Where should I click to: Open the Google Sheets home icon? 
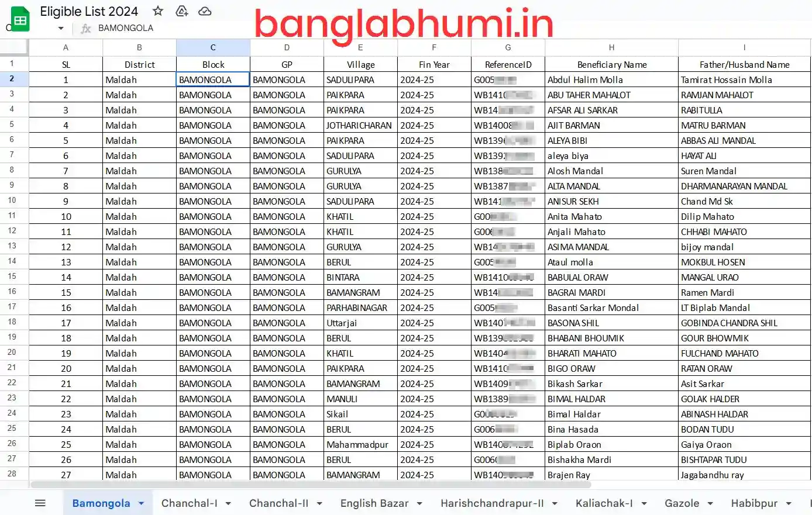pos(20,19)
